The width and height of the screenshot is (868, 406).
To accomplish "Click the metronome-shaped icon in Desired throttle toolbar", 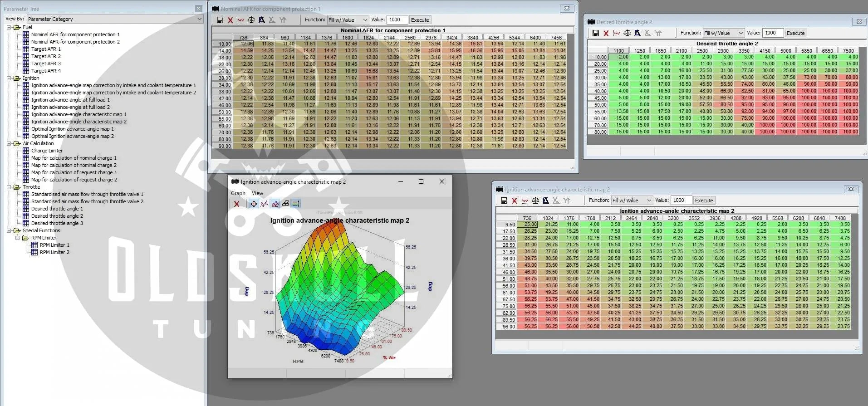I will tap(638, 33).
